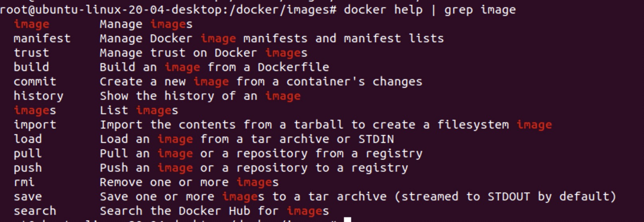Click the 'manifest' command name at line start
644x222 pixels.
tap(42, 39)
